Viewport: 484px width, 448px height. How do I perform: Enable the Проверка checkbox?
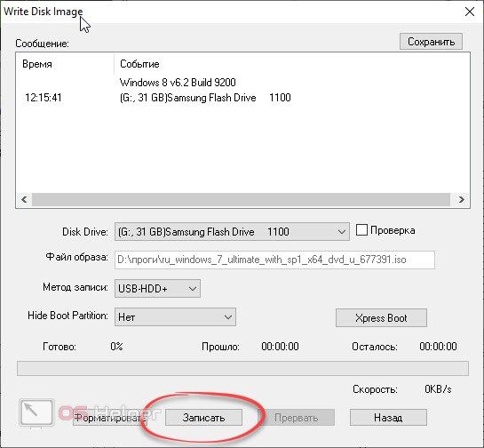pos(361,230)
